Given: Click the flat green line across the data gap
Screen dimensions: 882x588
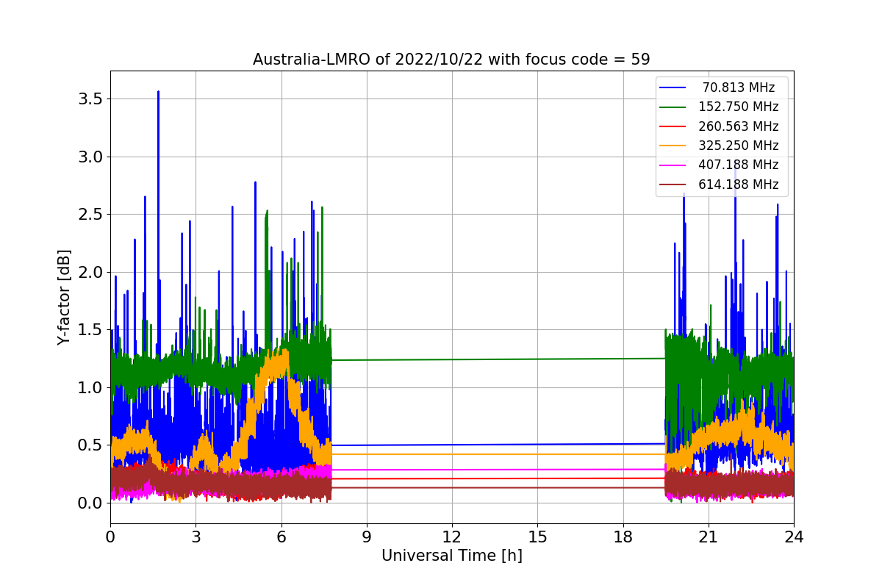Looking at the screenshot, I should tap(498, 359).
